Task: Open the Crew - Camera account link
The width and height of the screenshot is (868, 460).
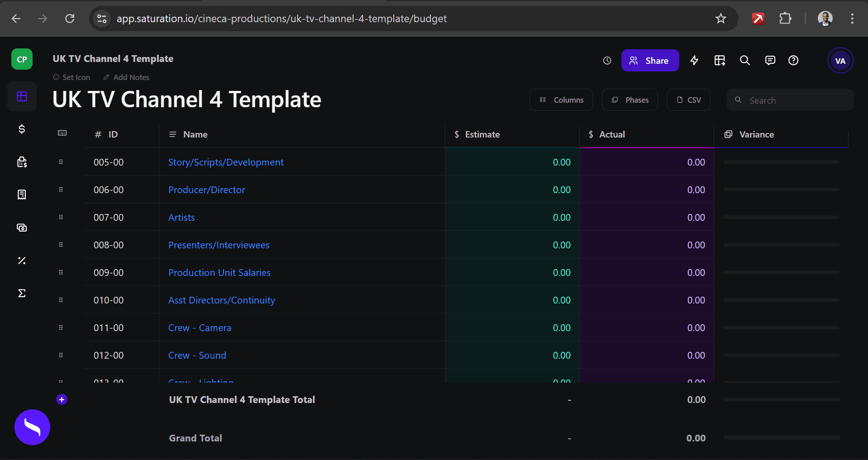Action: coord(200,328)
